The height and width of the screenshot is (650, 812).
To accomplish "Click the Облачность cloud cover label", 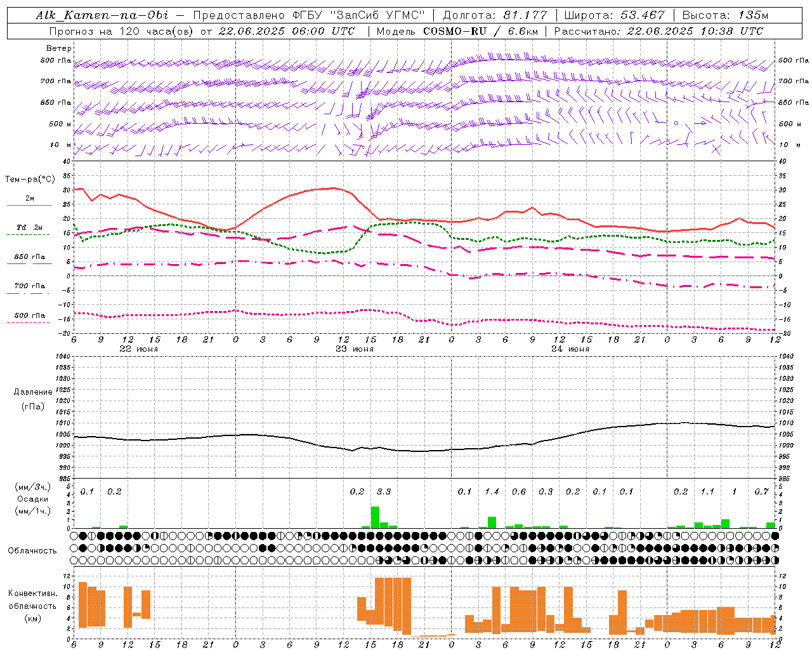I will pyautogui.click(x=32, y=551).
